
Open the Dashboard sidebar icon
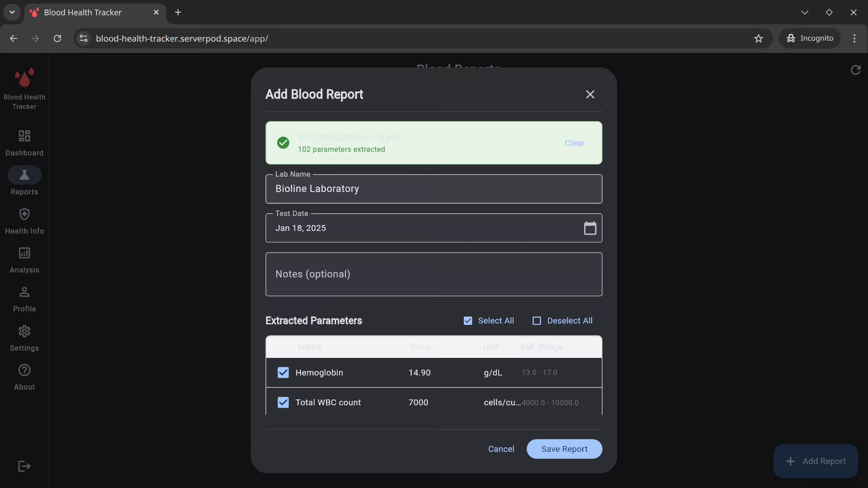pyautogui.click(x=24, y=136)
